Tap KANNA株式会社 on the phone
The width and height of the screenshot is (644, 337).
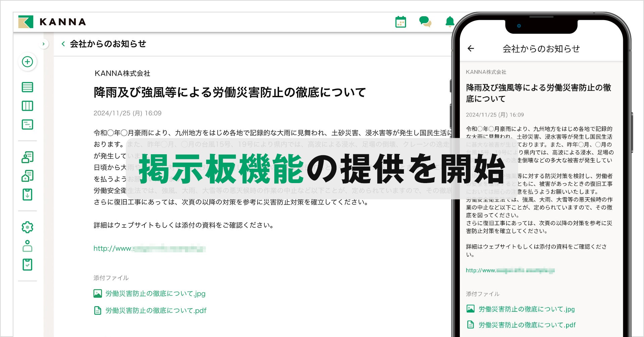click(x=486, y=72)
